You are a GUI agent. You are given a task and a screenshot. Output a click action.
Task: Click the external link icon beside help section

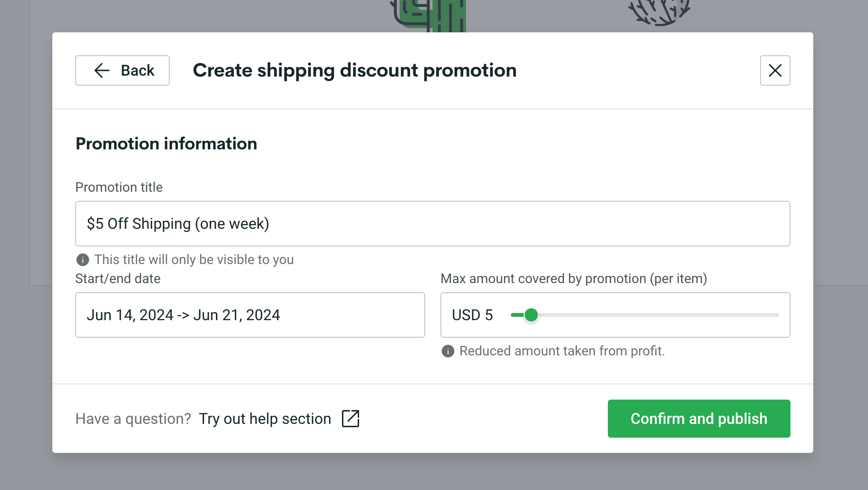pos(351,419)
